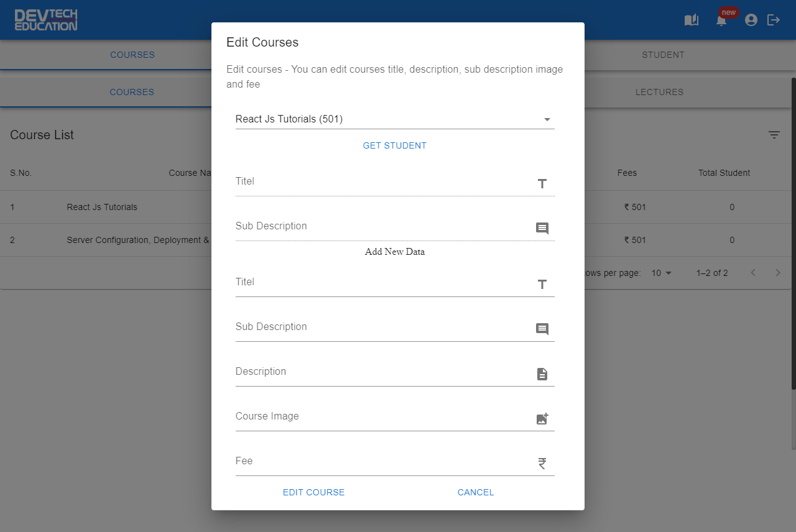Click 'Server Configuration, Deployment &' row cell
This screenshot has height=532, width=796.
coord(137,240)
